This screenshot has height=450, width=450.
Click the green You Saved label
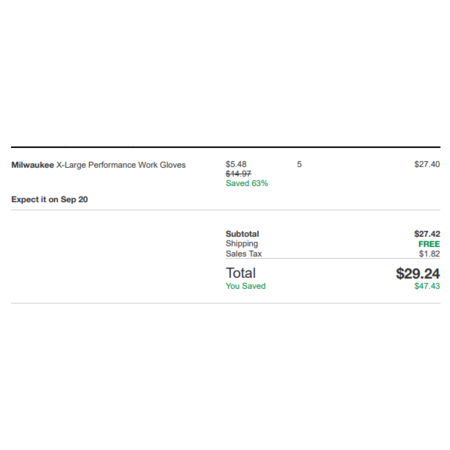[246, 286]
